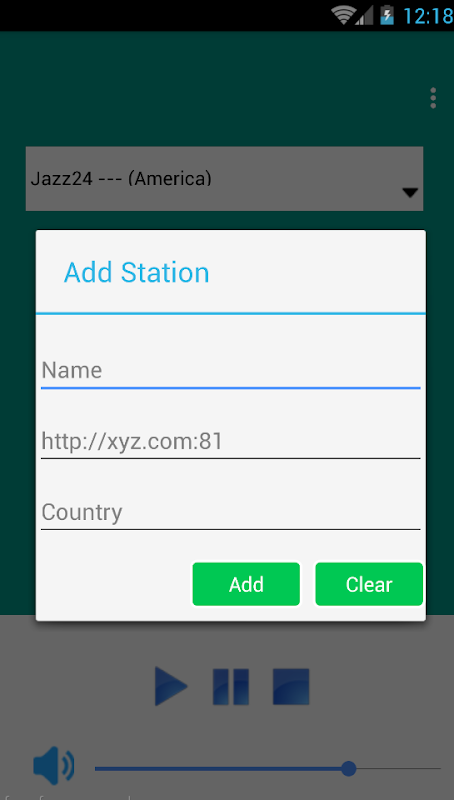
Task: Click the filled portion of volume track
Action: tap(218, 768)
